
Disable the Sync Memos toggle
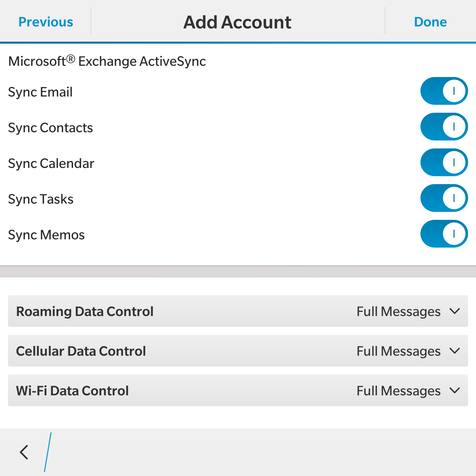coord(444,234)
